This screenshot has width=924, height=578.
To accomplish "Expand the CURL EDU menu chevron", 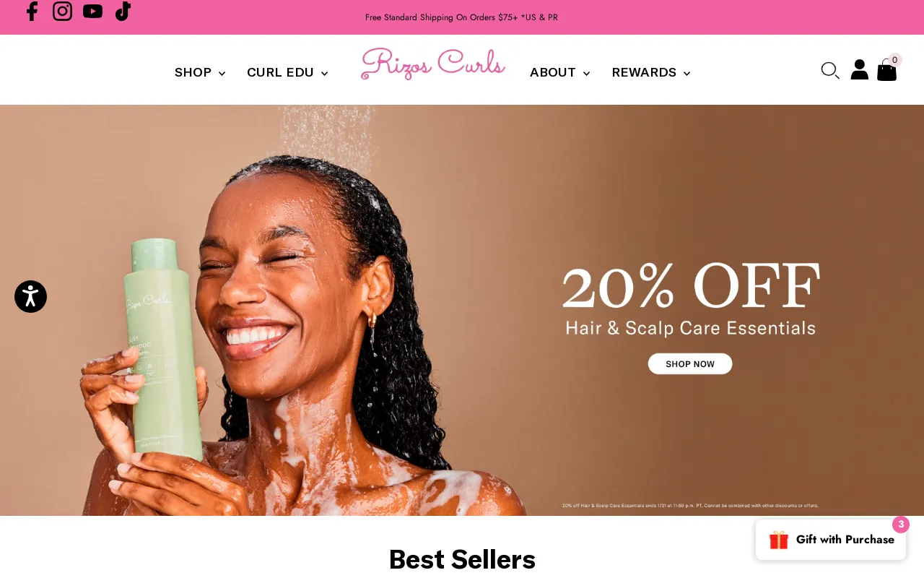I will 324,74.
